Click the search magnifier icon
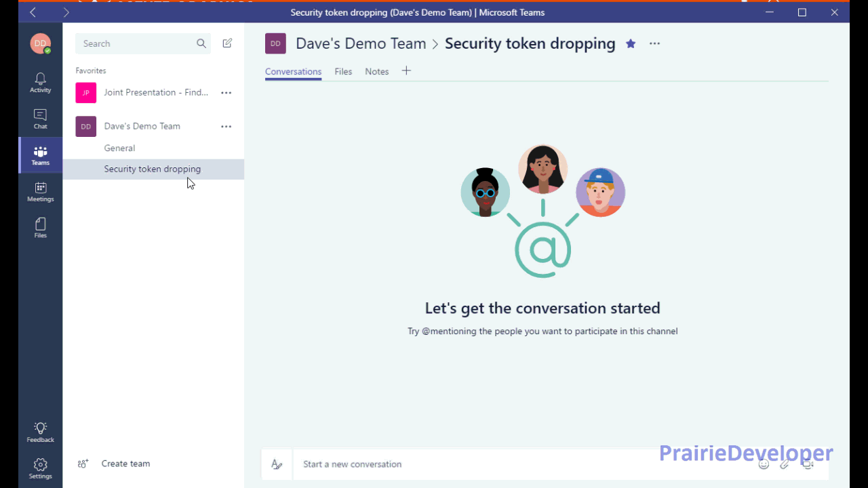This screenshot has height=488, width=868. click(201, 43)
